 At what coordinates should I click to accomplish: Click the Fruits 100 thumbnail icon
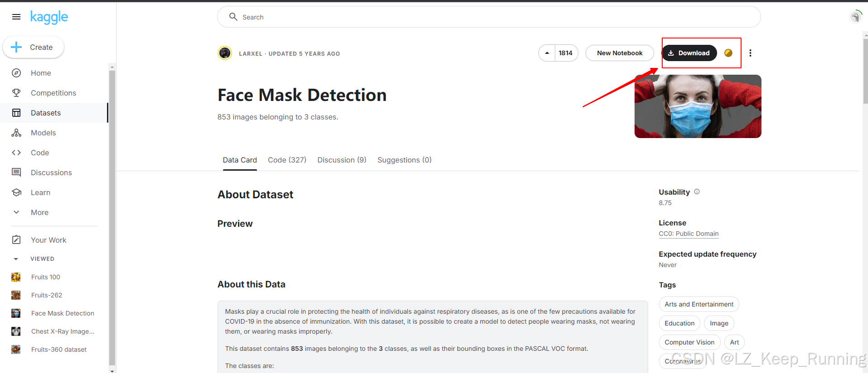(16, 277)
